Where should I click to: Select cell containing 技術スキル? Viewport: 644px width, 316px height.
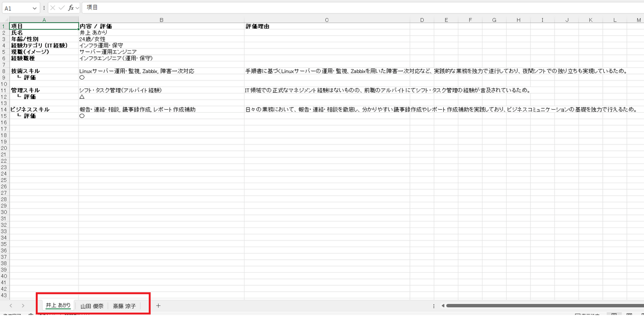[x=44, y=71]
